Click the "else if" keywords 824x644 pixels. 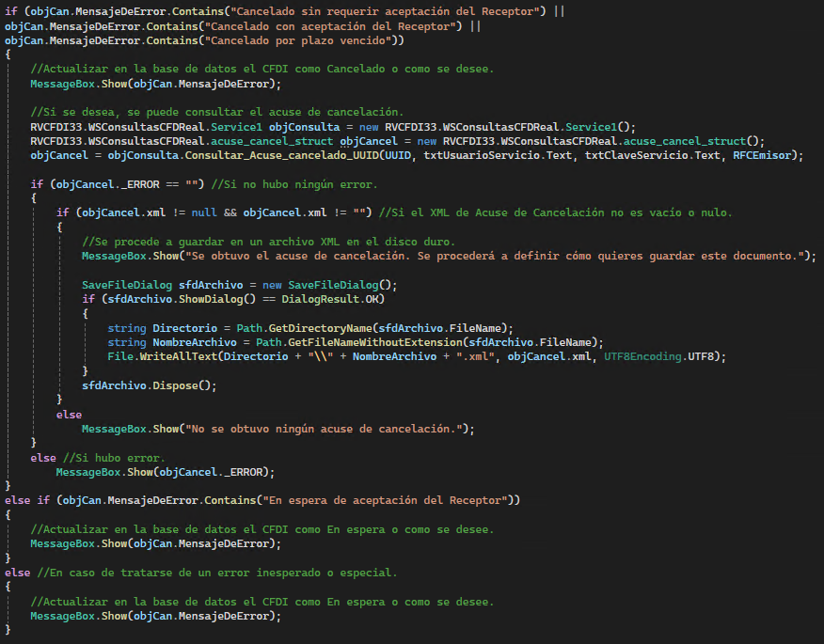[27, 500]
